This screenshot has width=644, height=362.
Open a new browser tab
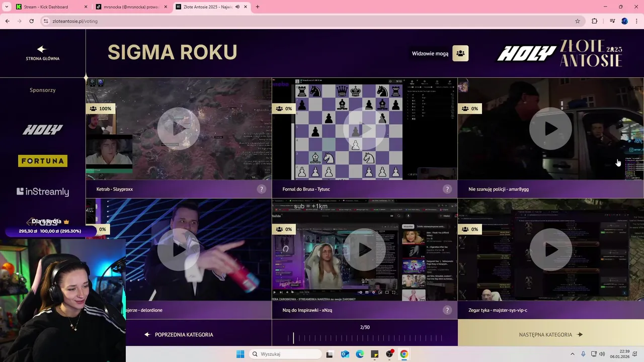pos(257,7)
